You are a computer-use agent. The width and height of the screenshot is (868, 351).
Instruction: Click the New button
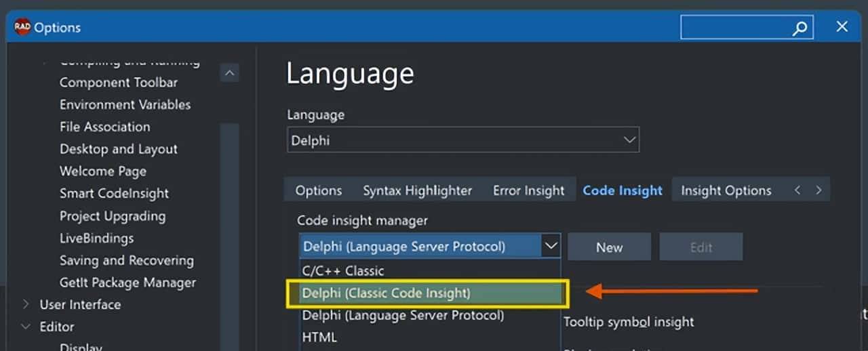tap(609, 247)
